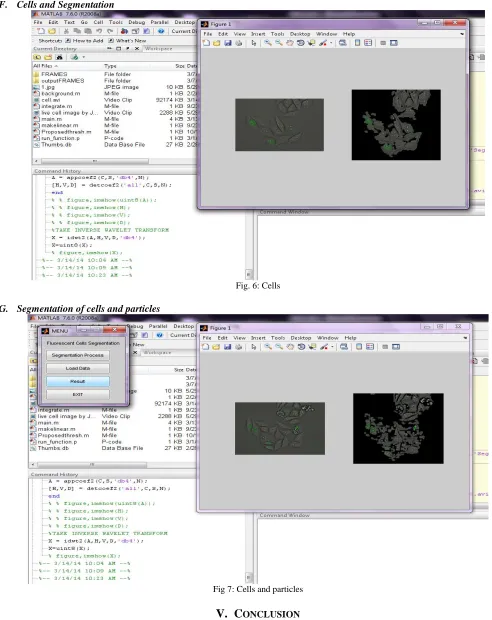Click Segmentation Process button in MENU window
Screen dimensions: 492x620
point(78,355)
